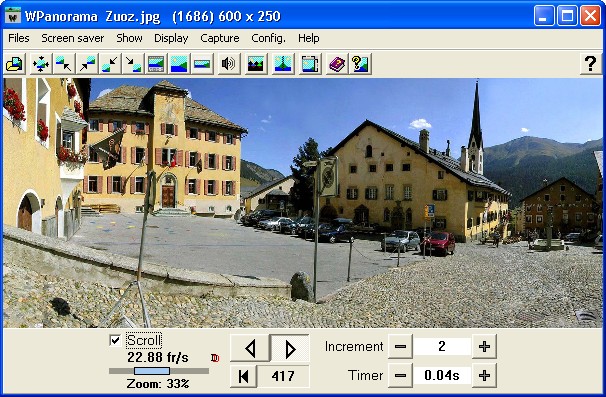Open the Screen saver menu
This screenshot has width=606, height=397.
[x=73, y=38]
